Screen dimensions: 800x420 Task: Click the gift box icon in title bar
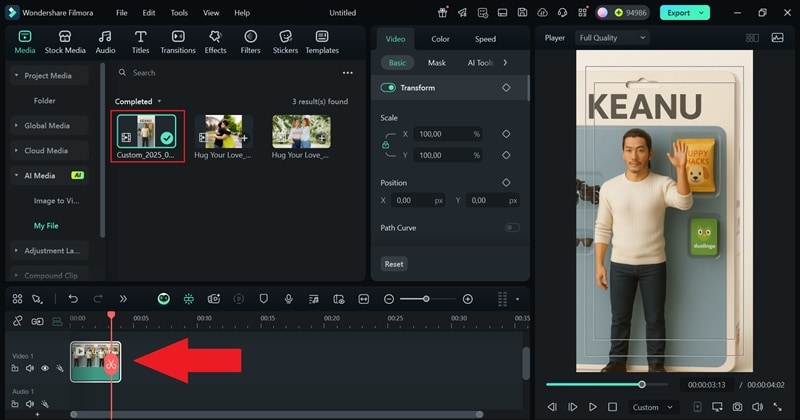point(442,13)
